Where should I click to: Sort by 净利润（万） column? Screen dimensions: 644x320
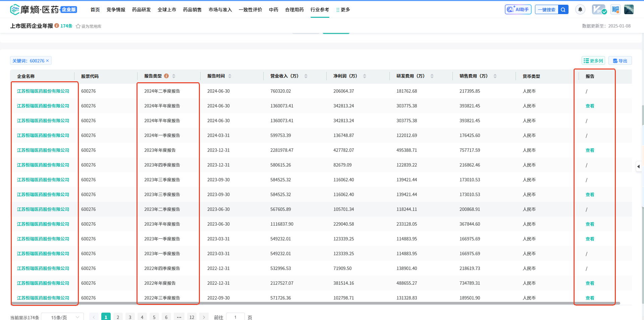tap(365, 76)
